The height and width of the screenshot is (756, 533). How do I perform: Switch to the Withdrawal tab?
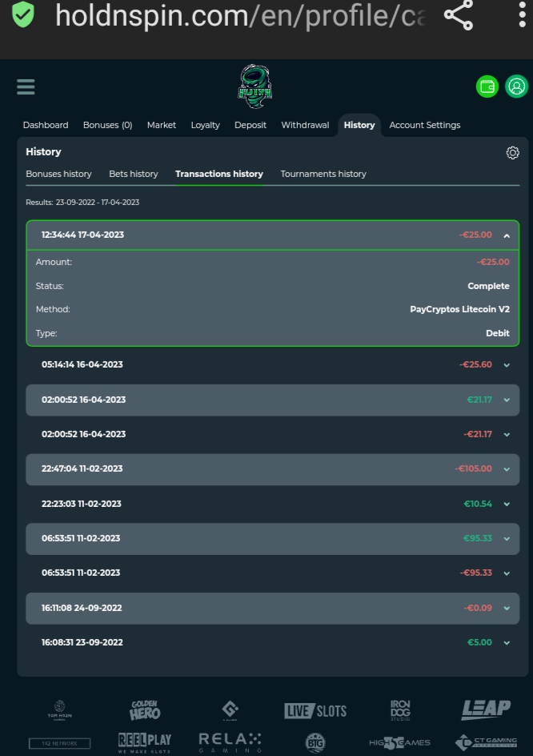click(305, 125)
